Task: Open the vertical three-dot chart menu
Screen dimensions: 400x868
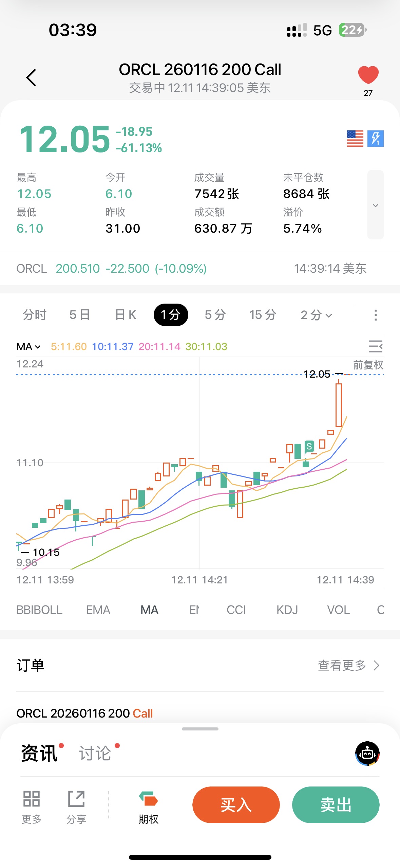Action: (375, 315)
